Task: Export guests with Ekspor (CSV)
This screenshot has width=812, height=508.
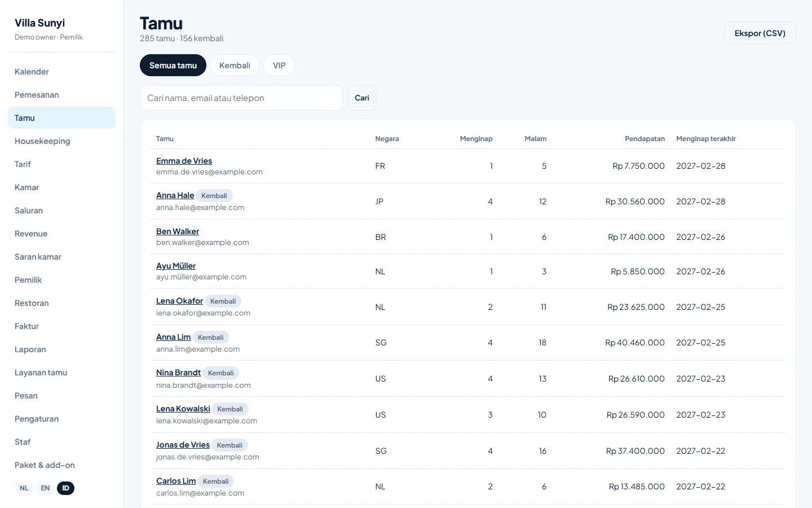Action: [760, 33]
